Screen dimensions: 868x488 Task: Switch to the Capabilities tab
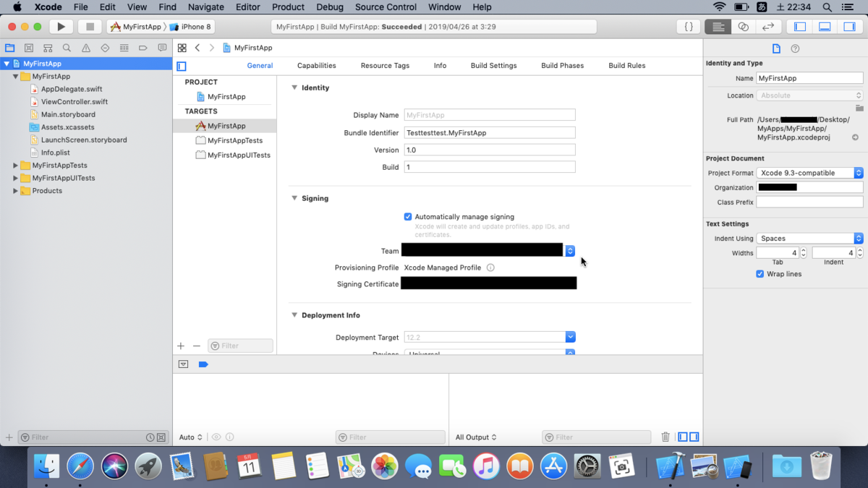[x=317, y=66]
